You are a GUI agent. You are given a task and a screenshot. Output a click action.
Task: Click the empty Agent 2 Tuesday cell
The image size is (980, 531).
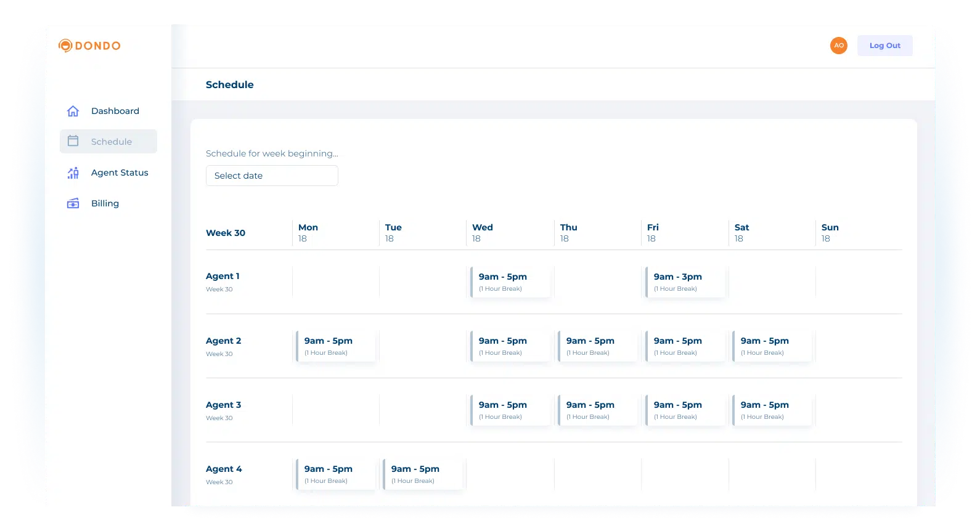click(x=423, y=346)
